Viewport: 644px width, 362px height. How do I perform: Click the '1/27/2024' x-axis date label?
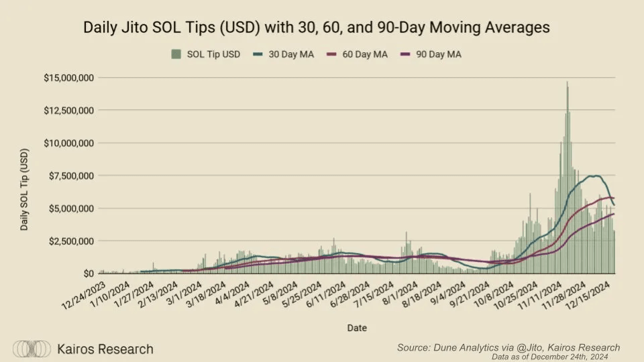pos(134,294)
